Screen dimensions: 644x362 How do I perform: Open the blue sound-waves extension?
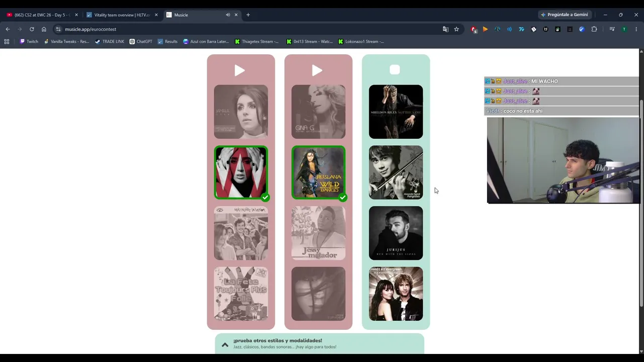[x=509, y=29]
